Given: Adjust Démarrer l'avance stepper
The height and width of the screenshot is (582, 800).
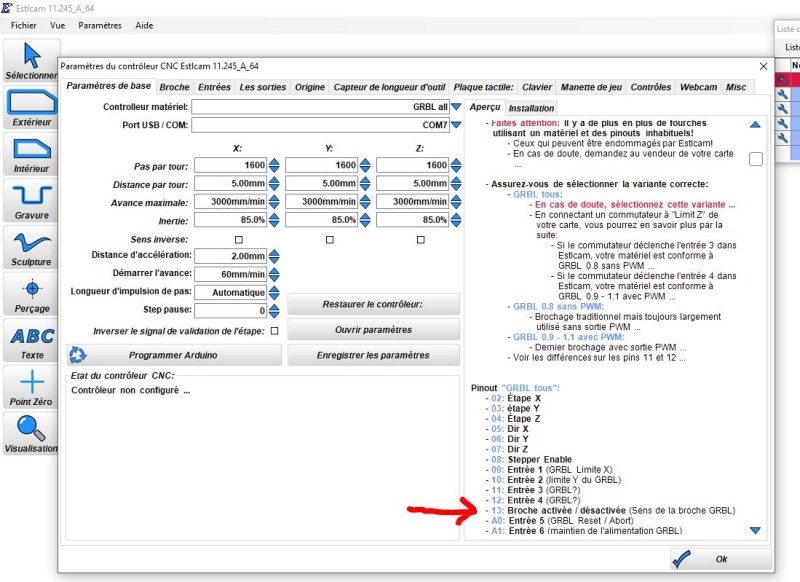Looking at the screenshot, I should pyautogui.click(x=274, y=274).
